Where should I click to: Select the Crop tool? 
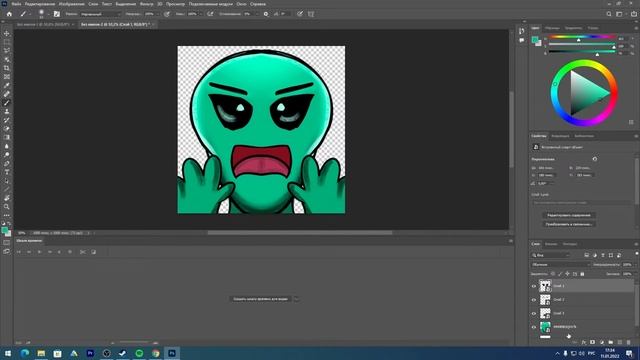tap(7, 68)
